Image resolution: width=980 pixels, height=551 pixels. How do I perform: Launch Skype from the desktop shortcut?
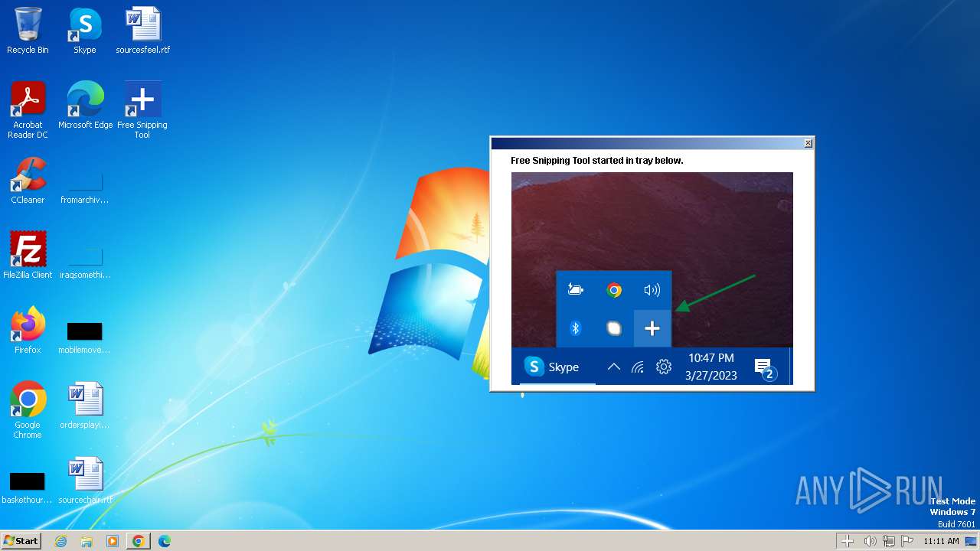pos(84,31)
